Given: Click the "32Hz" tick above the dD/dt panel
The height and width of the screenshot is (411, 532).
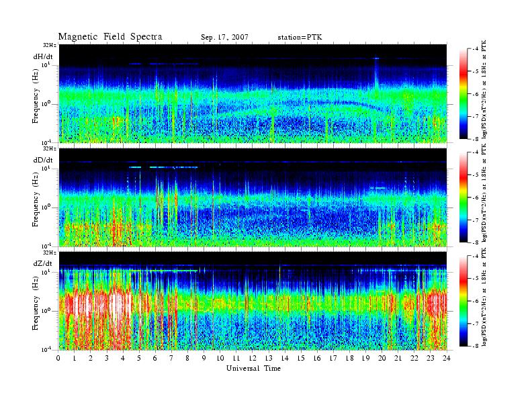Looking at the screenshot, I should click(50, 148).
